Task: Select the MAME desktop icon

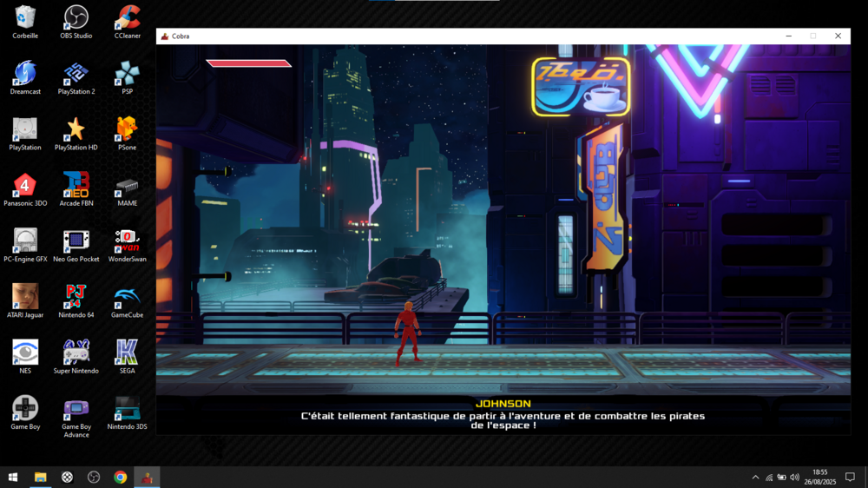Action: (127, 186)
